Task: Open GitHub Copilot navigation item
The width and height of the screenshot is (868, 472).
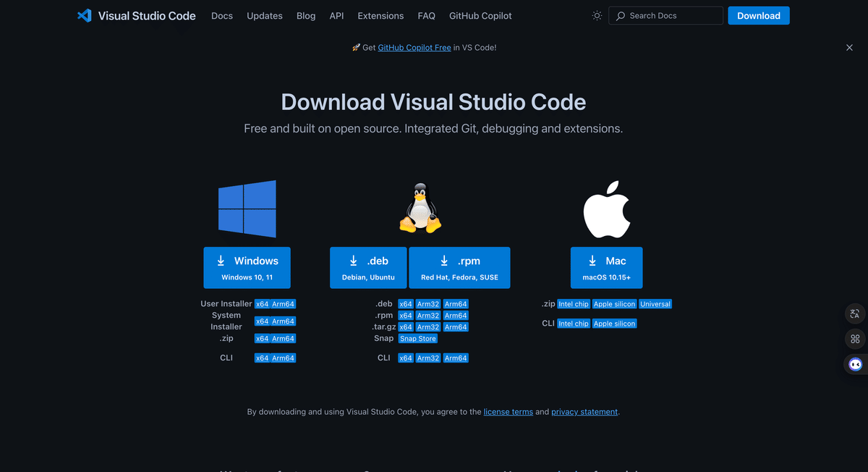Action: click(480, 15)
